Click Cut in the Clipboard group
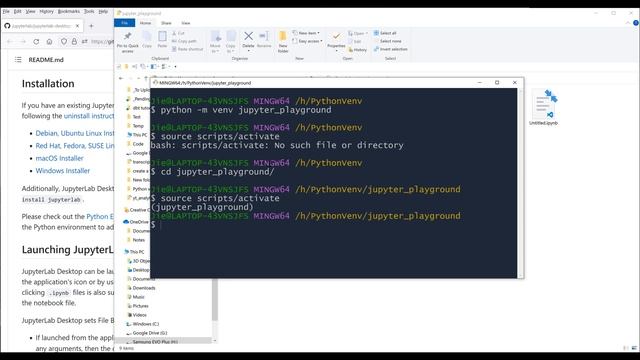Viewport: 640px width, 360px height. point(178,33)
